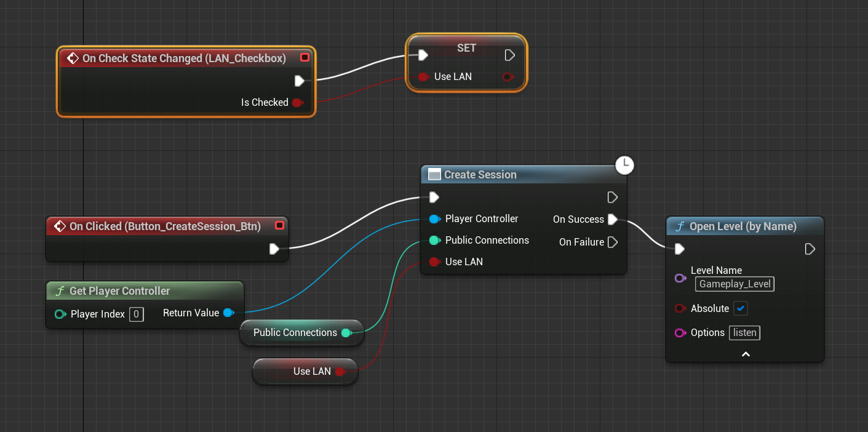Image resolution: width=868 pixels, height=432 pixels.
Task: Click the Create Session execution input pin
Action: (x=434, y=198)
